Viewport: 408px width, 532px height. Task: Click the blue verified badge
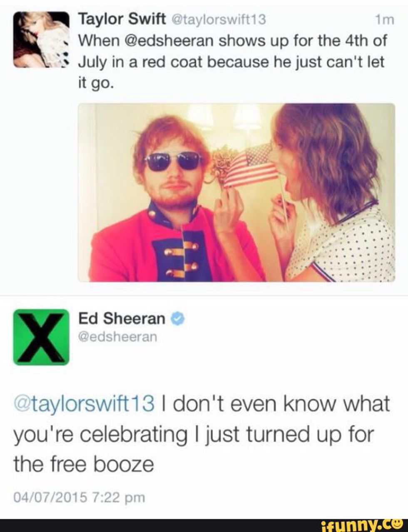point(178,319)
